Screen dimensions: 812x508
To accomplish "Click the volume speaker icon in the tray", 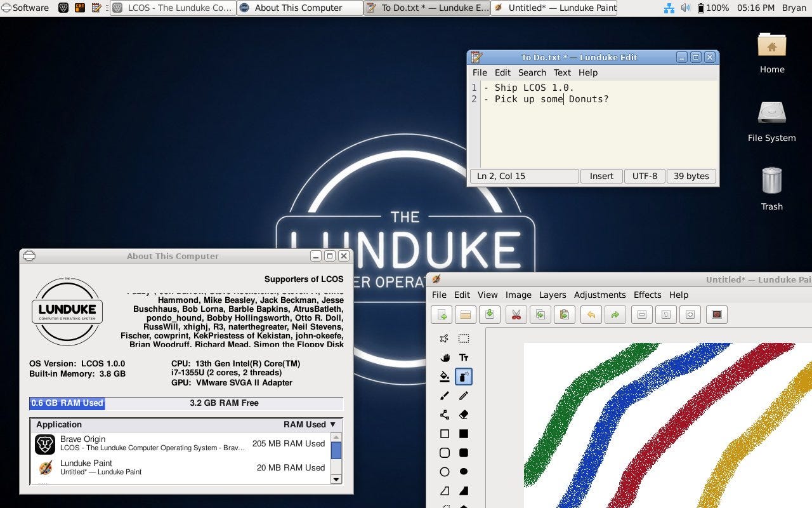I will [x=686, y=8].
